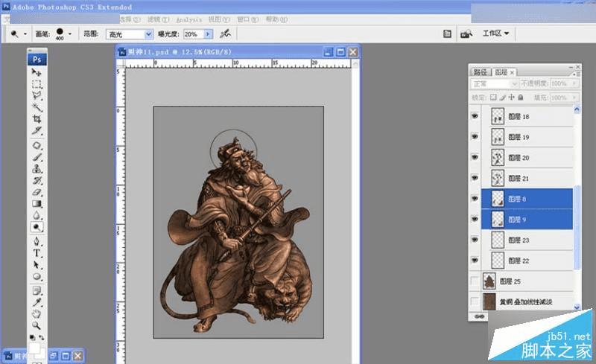The image size is (596, 364).
Task: Open the brush preset picker arrow
Action: 70,33
